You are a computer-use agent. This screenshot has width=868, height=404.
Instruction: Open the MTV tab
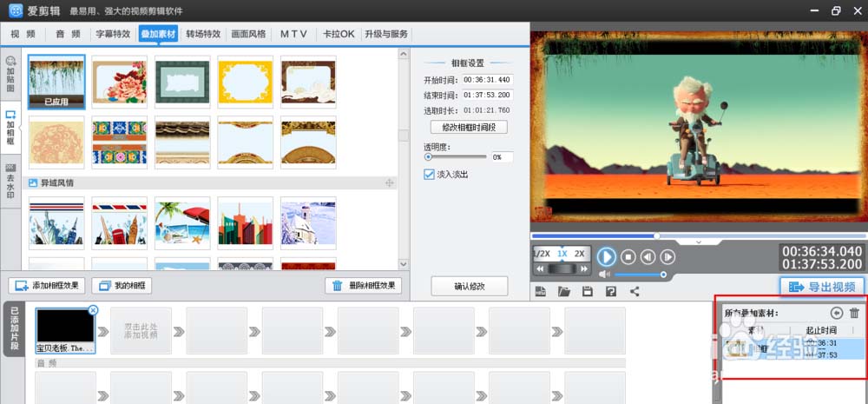click(x=293, y=34)
